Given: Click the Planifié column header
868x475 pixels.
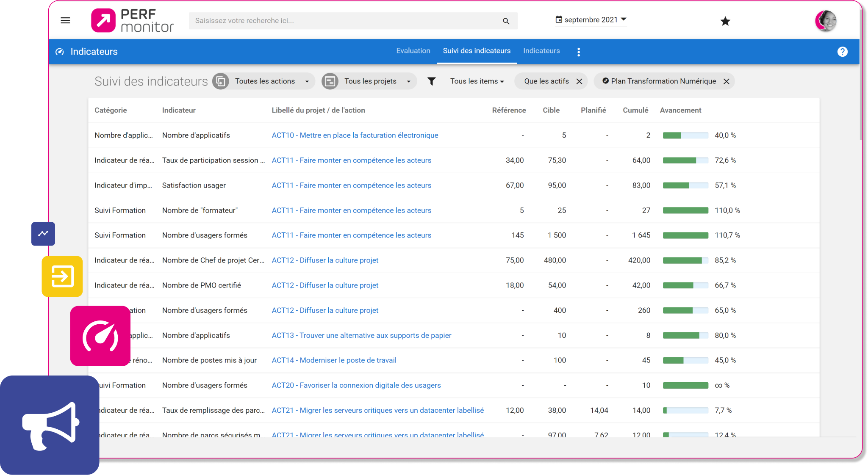Looking at the screenshot, I should (593, 110).
